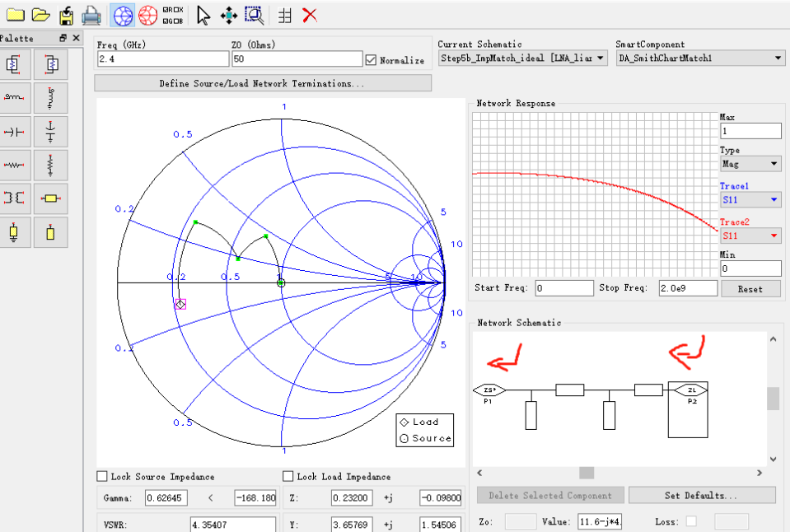Open the Trace1 S11 dropdown
This screenshot has width=809, height=532.
pos(751,199)
